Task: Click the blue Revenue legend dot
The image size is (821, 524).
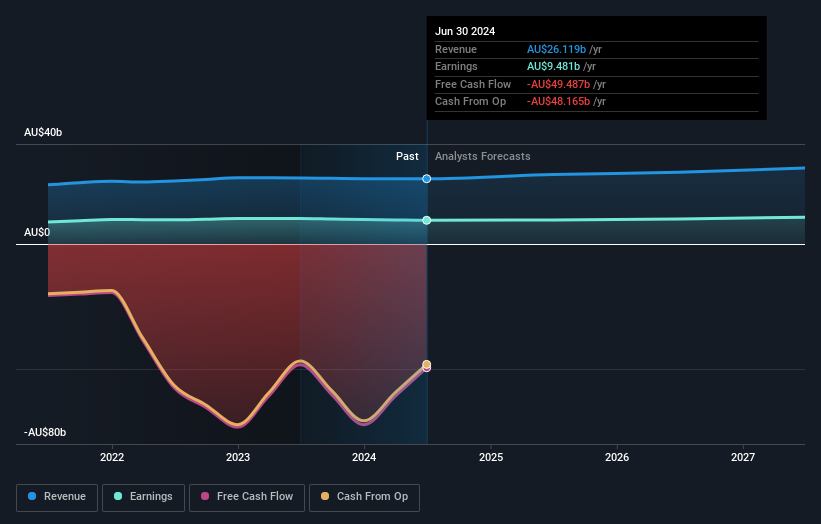Action: point(32,496)
